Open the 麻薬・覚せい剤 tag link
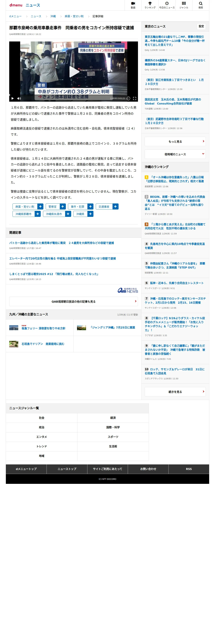The image size is (215, 644). 25,206
